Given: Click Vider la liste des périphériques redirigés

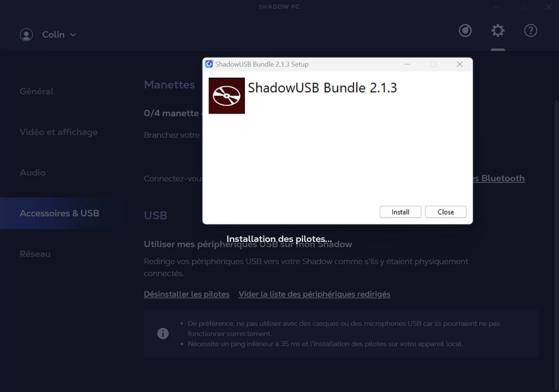Looking at the screenshot, I should click(x=314, y=294).
